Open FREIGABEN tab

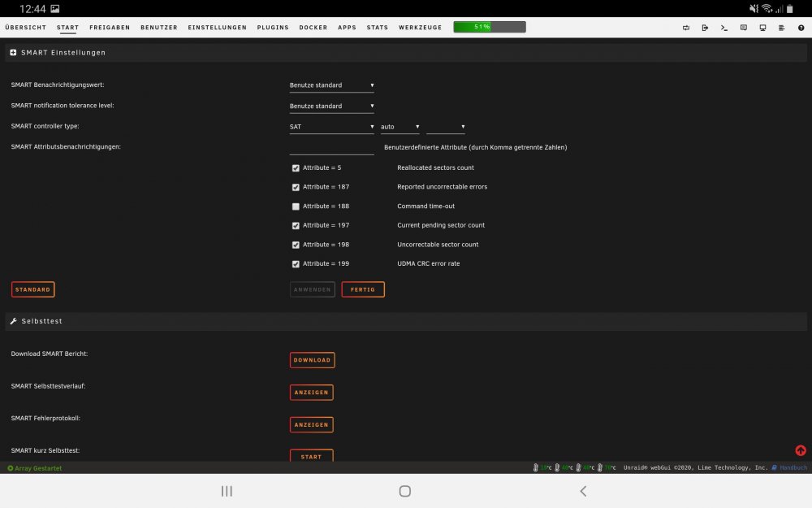point(110,28)
